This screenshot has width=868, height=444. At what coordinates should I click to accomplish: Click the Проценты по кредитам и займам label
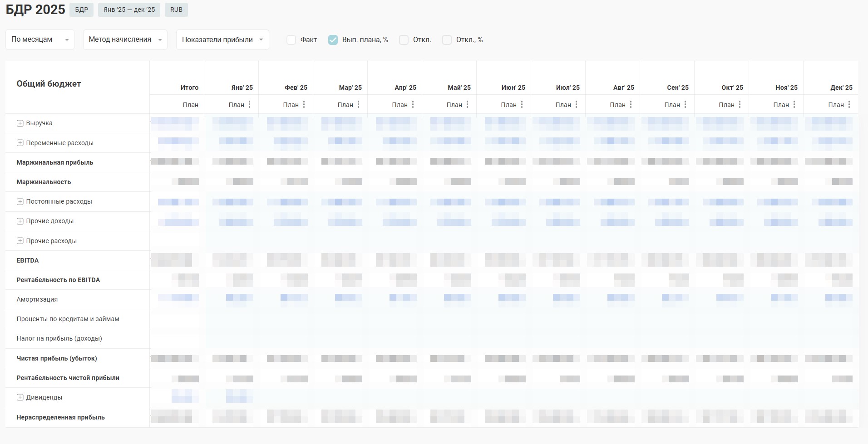[68, 319]
